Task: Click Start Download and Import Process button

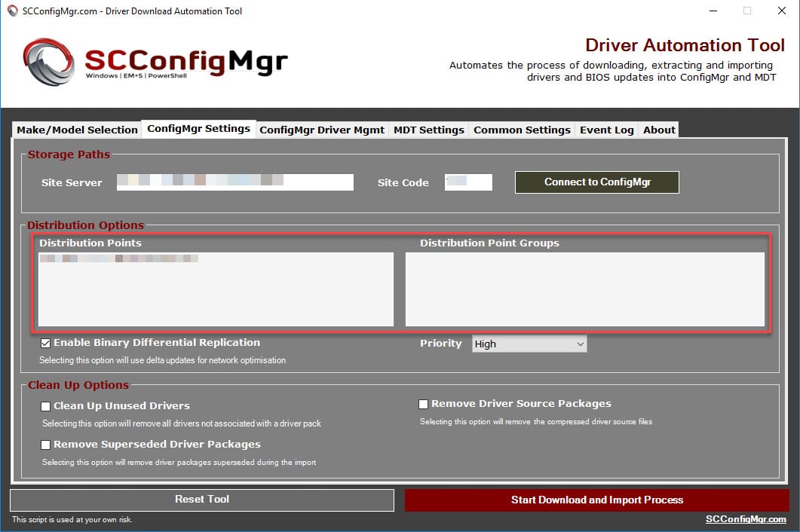Action: point(597,500)
